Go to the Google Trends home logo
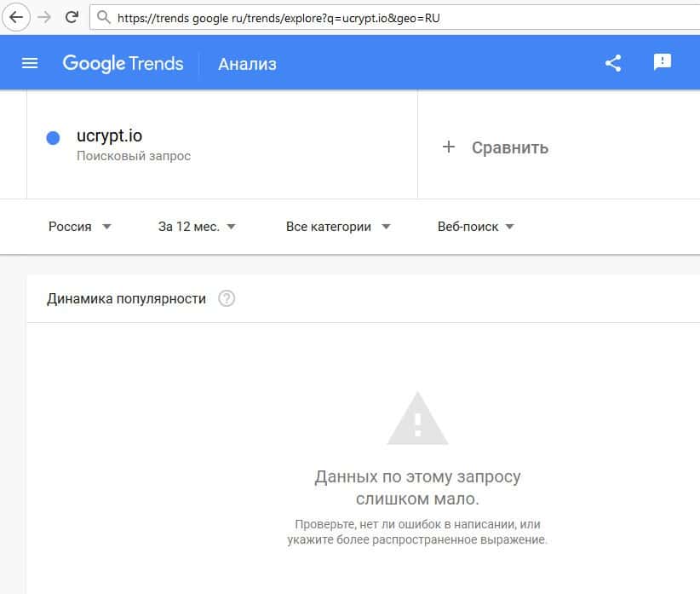Viewport: 700px width, 594px height. [x=123, y=63]
